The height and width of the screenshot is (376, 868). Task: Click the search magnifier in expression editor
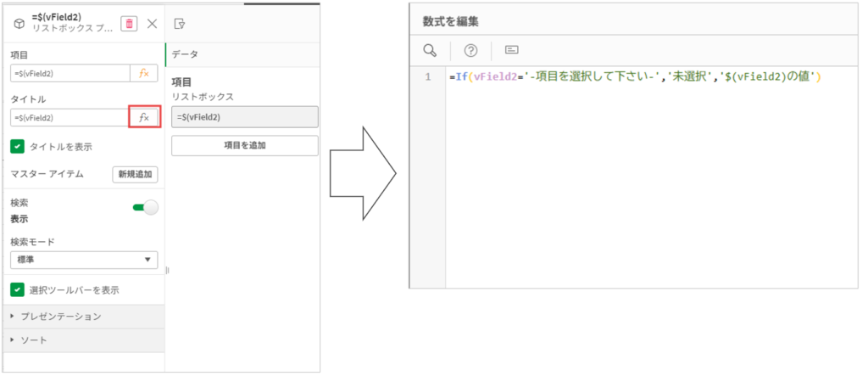(430, 50)
